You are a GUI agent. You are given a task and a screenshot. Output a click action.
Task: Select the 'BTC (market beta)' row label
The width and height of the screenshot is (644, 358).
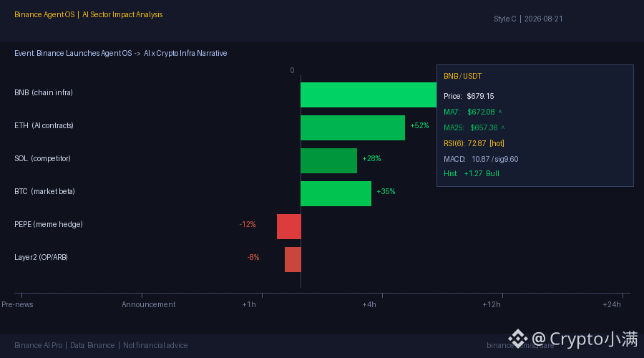tap(45, 191)
